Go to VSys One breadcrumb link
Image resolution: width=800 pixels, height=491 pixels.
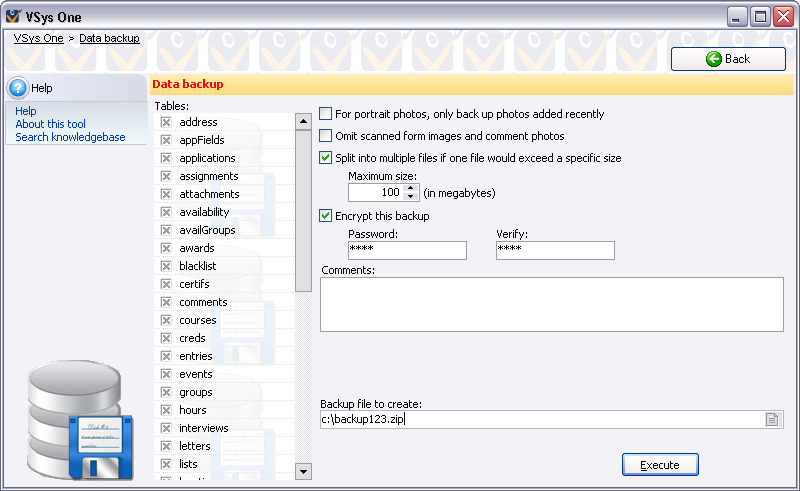[39, 38]
